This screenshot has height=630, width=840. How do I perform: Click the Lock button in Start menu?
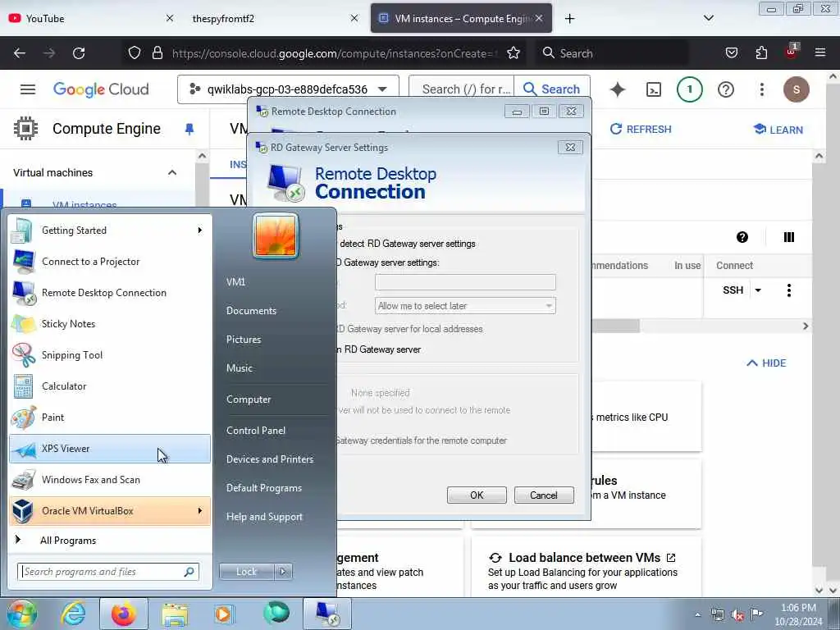coord(246,572)
